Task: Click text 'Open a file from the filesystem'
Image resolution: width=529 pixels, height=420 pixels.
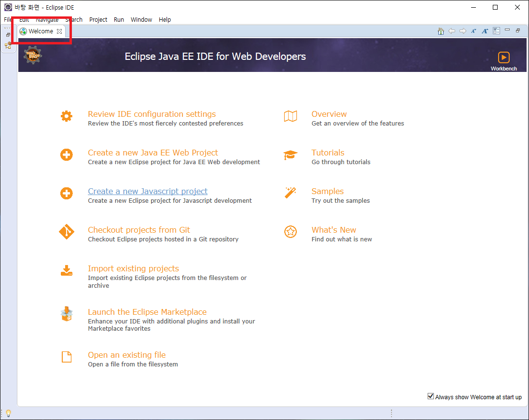Action: tap(133, 364)
